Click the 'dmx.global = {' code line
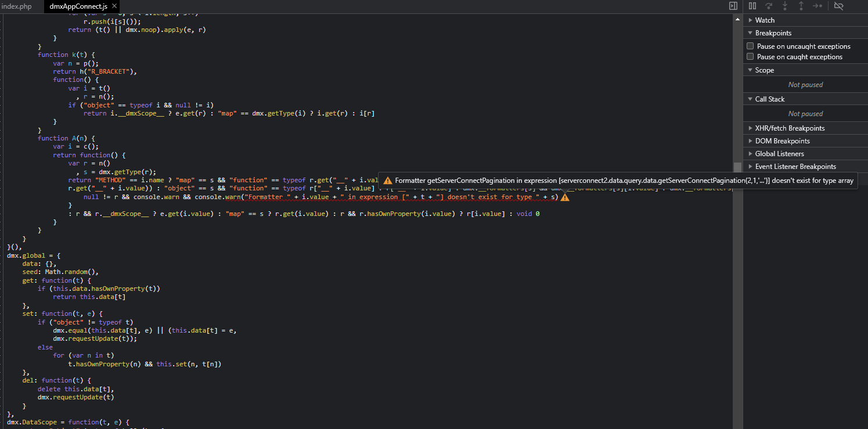Screen dimensions: 868x429 [x=34, y=255]
